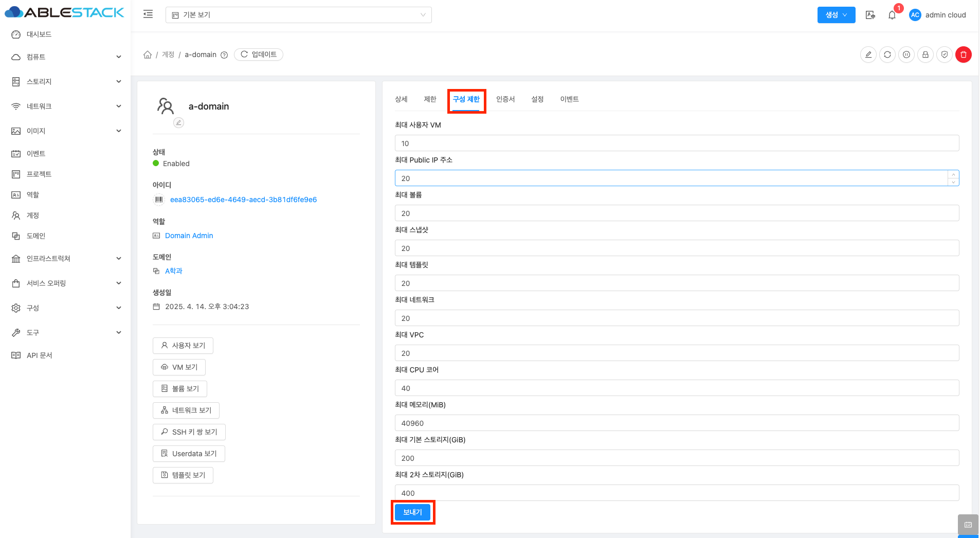
Task: Click the 볼륨 보기 button
Action: (180, 389)
